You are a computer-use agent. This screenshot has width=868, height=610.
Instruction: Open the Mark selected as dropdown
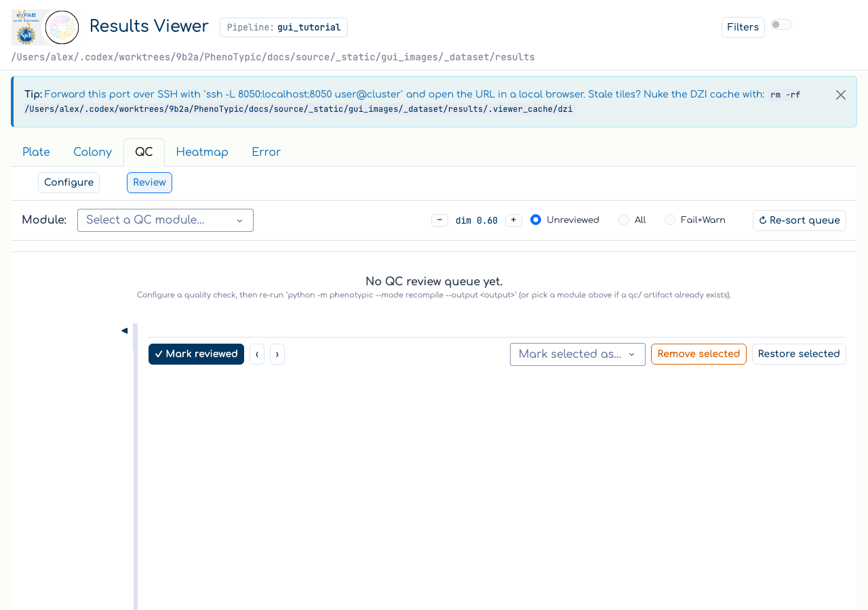tap(578, 354)
